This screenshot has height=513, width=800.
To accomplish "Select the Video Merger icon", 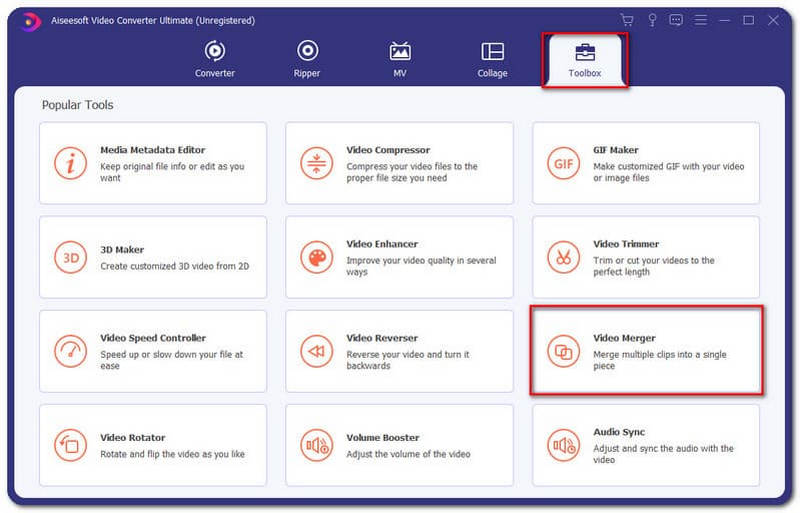I will [x=563, y=351].
